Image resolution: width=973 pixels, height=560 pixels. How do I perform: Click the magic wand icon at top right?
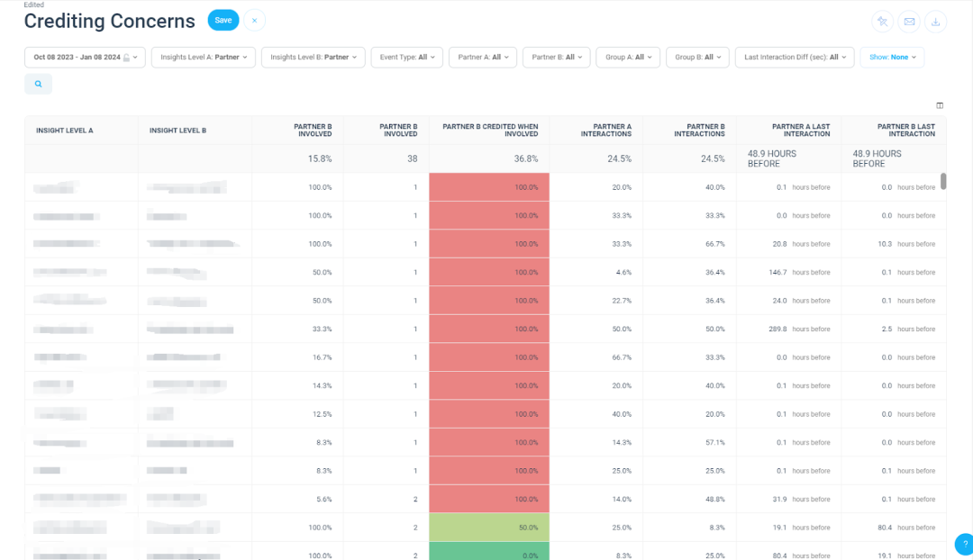point(882,22)
